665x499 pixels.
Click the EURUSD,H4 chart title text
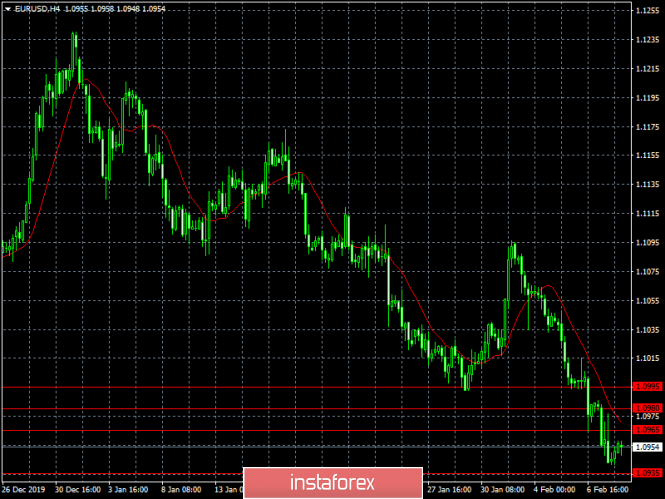pyautogui.click(x=37, y=9)
